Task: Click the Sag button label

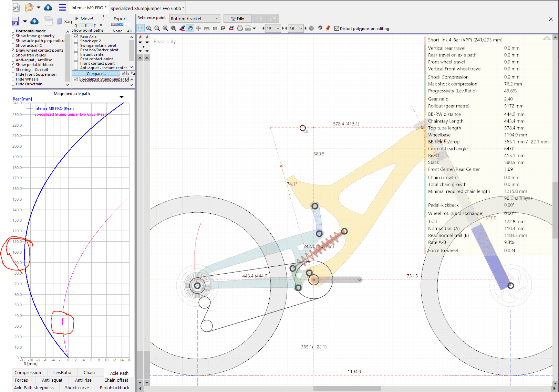Action: (x=68, y=21)
